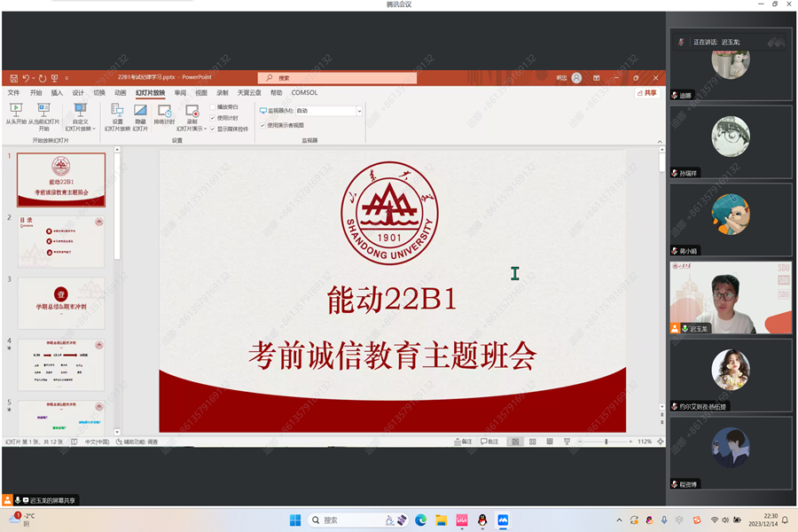Click the Record Slide Show (录制) icon

(x=192, y=111)
